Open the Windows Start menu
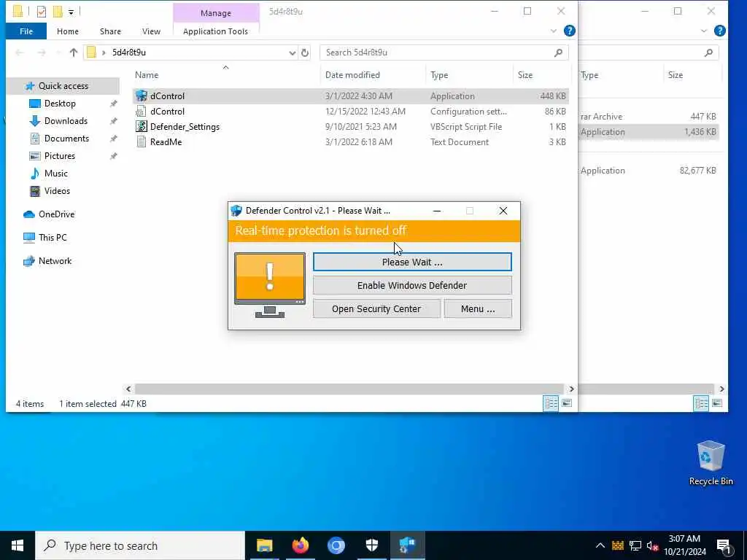 [x=18, y=545]
